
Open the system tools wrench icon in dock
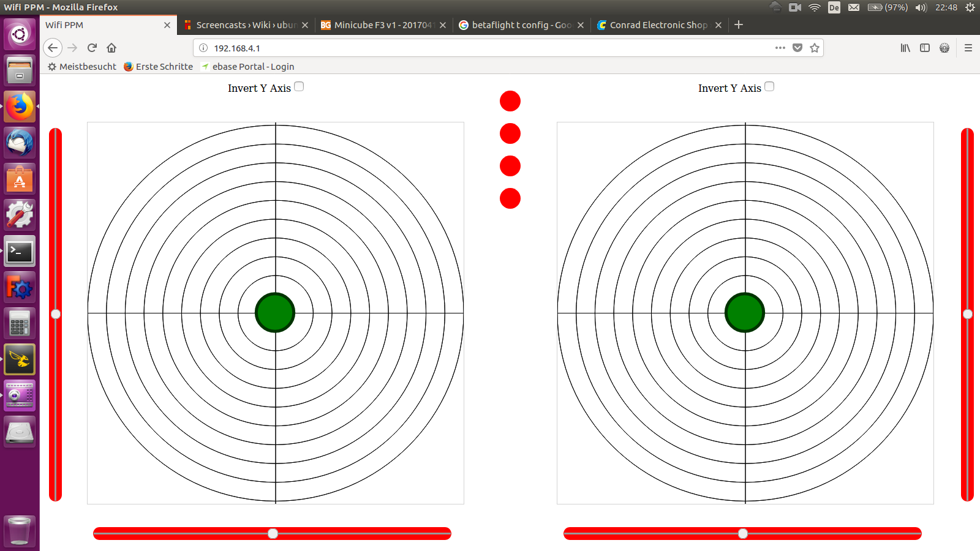[20, 215]
